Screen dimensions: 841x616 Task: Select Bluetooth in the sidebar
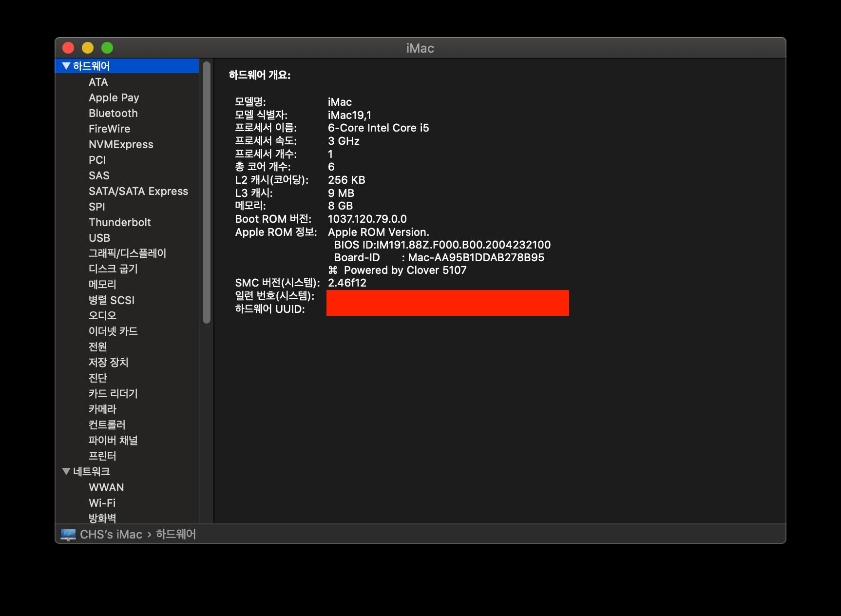click(113, 113)
